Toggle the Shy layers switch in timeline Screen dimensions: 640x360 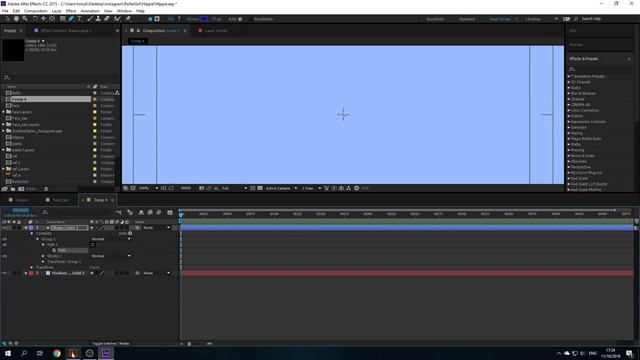pos(141,212)
